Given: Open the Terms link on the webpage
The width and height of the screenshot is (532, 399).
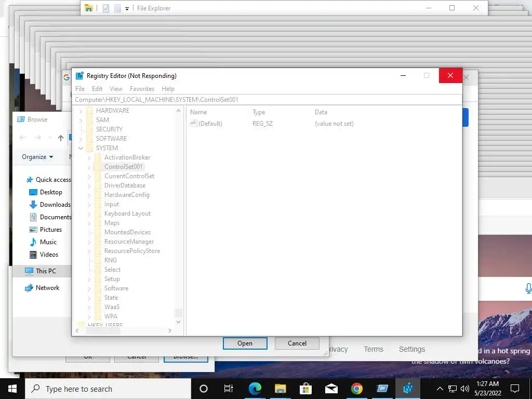Looking at the screenshot, I should point(373,349).
